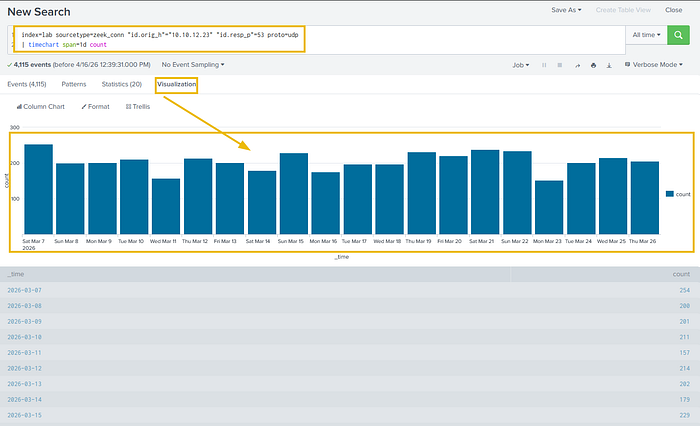
Task: Select the 2026-03-13 time cell
Action: 24,384
